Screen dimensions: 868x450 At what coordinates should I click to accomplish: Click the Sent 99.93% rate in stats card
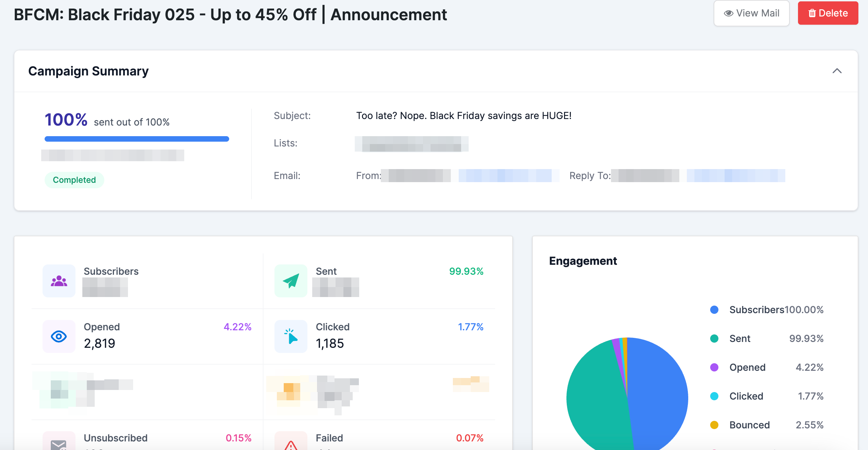coord(466,271)
